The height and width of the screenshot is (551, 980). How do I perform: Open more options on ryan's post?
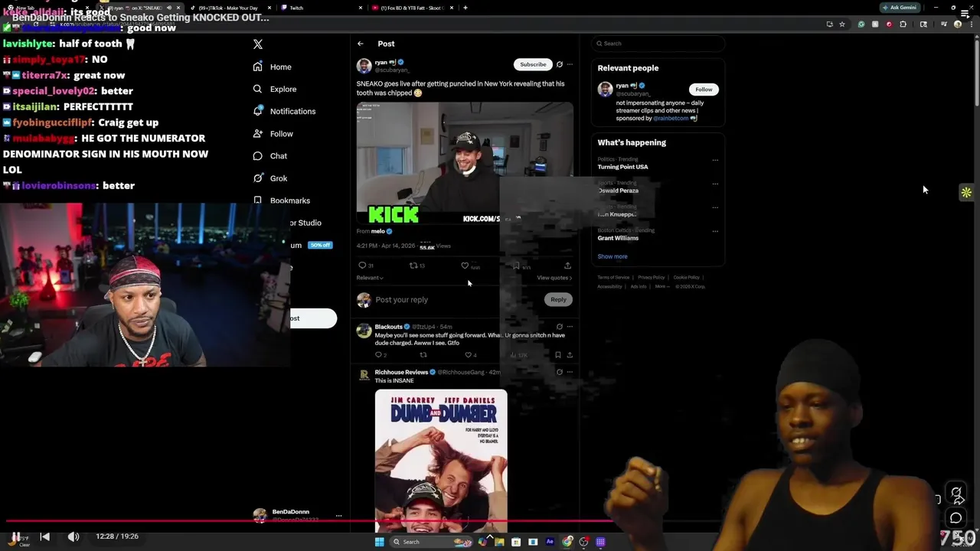tap(570, 64)
